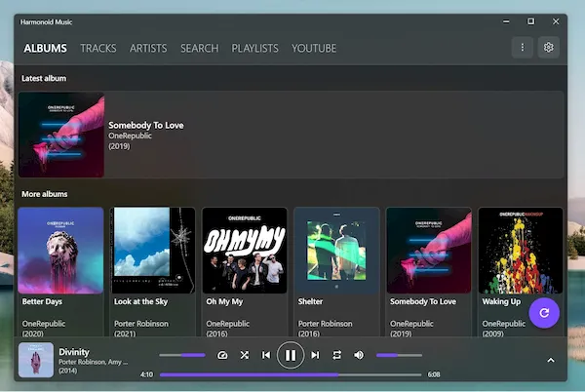Open the Search tab
Viewport: 585px width, 392px height.
[200, 48]
